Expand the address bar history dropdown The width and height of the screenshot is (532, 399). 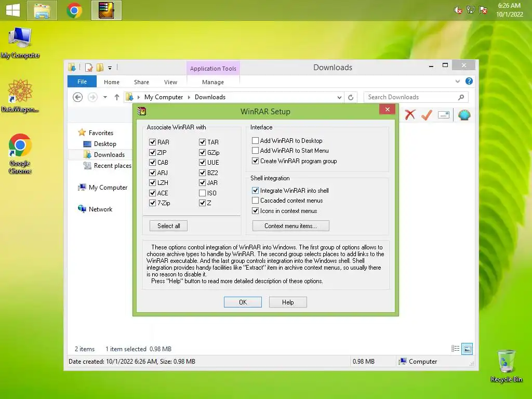pos(339,97)
